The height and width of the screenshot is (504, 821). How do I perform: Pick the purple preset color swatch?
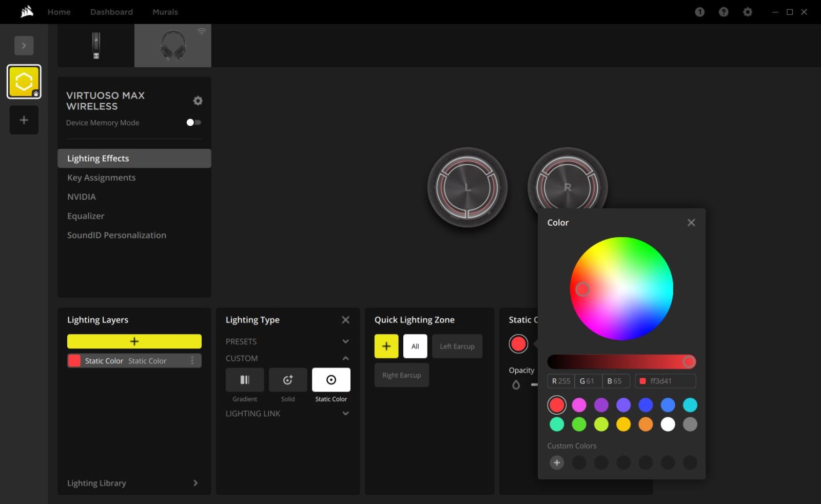click(601, 405)
